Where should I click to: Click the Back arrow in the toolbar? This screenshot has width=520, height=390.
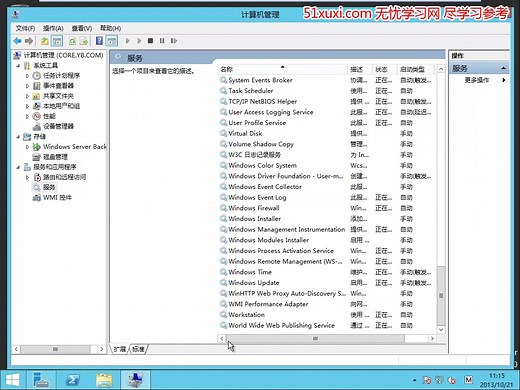[x=17, y=41]
